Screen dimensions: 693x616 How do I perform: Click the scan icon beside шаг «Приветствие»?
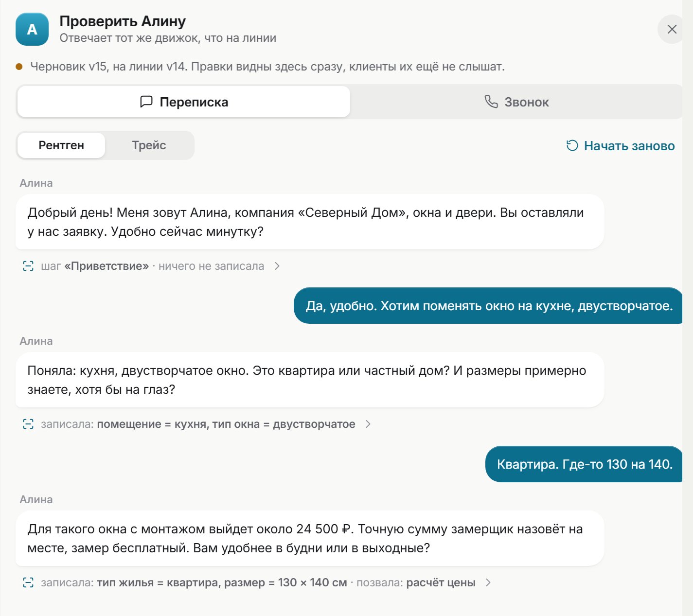28,266
